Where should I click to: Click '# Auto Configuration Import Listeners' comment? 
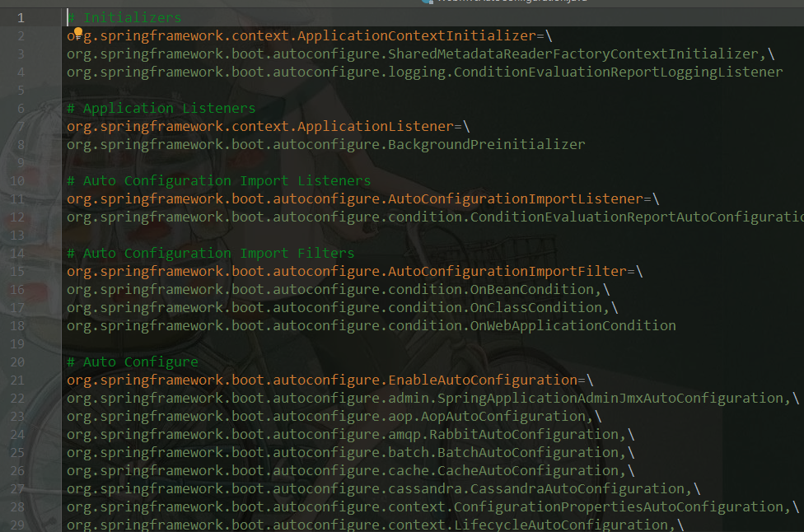[218, 181]
